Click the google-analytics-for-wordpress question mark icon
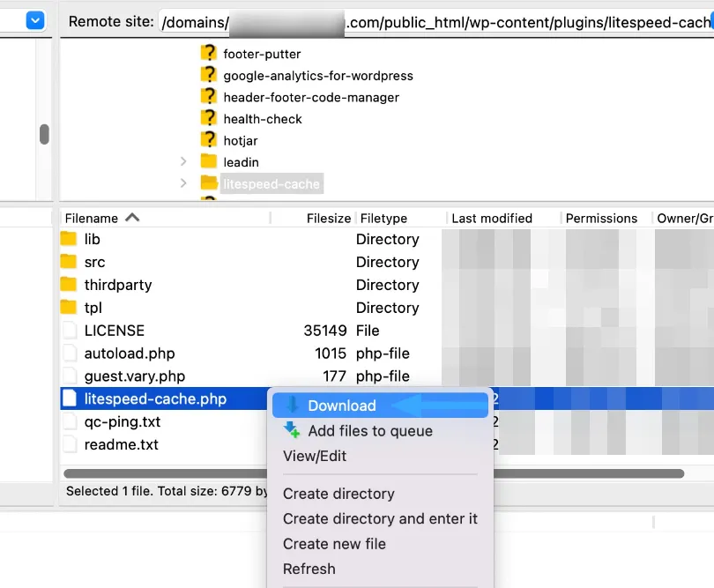The height and width of the screenshot is (588, 714). (x=209, y=75)
